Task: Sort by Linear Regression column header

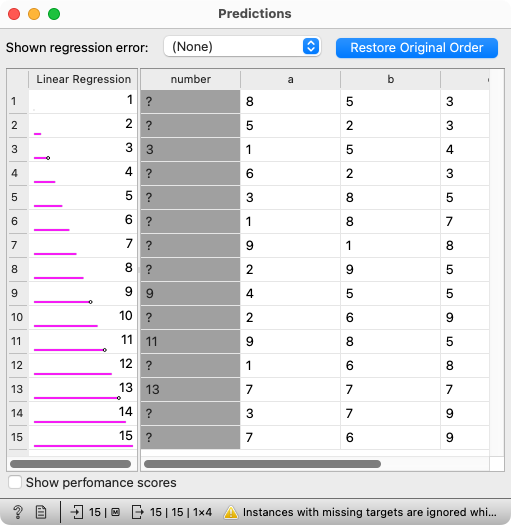Action: click(x=83, y=79)
